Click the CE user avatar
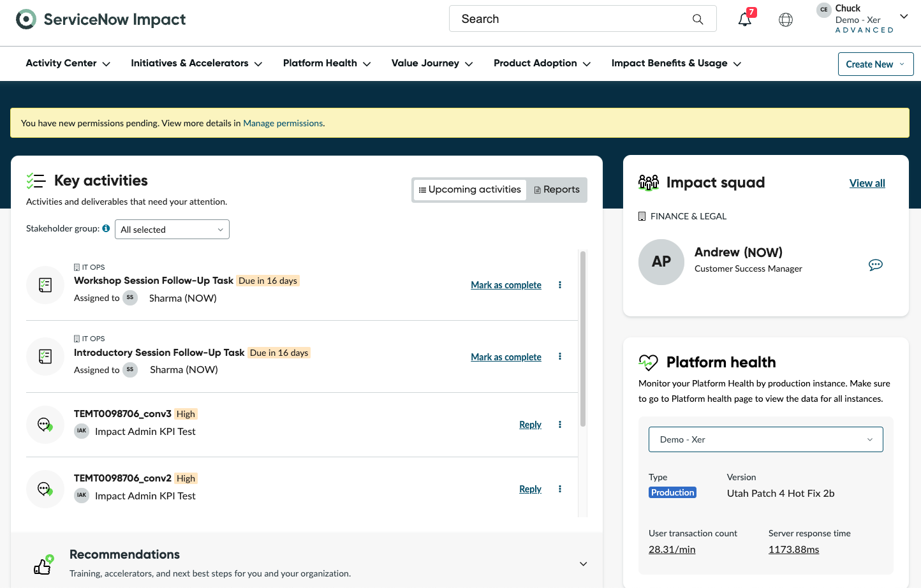 [824, 10]
